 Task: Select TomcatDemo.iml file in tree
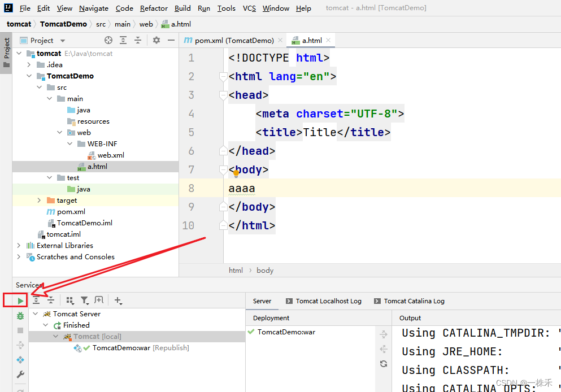pos(84,223)
